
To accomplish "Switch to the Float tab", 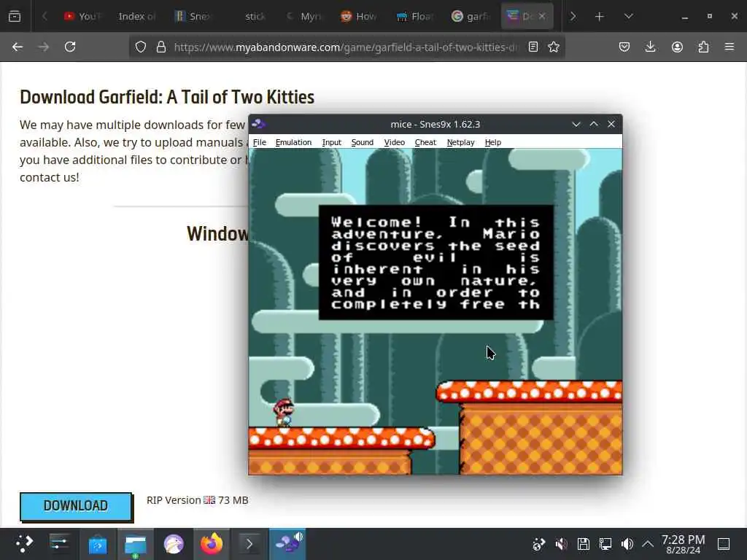I will [x=415, y=16].
